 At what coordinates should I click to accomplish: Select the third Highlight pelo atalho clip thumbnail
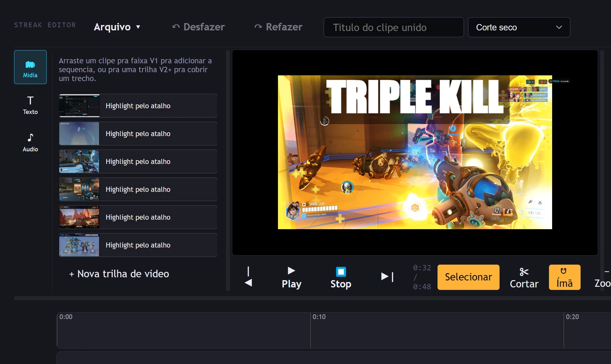79,161
